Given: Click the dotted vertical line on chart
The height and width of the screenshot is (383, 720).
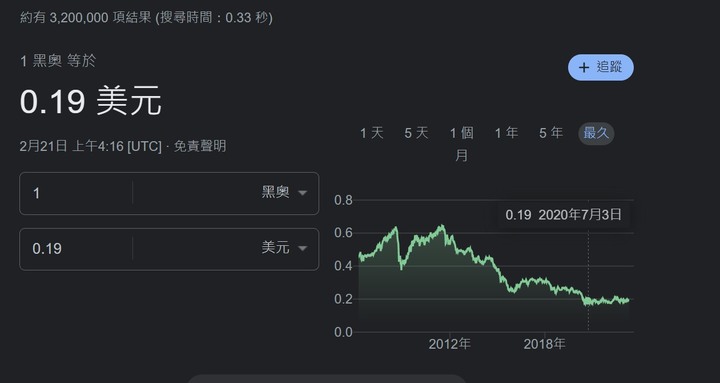Looking at the screenshot, I should pos(588,279).
